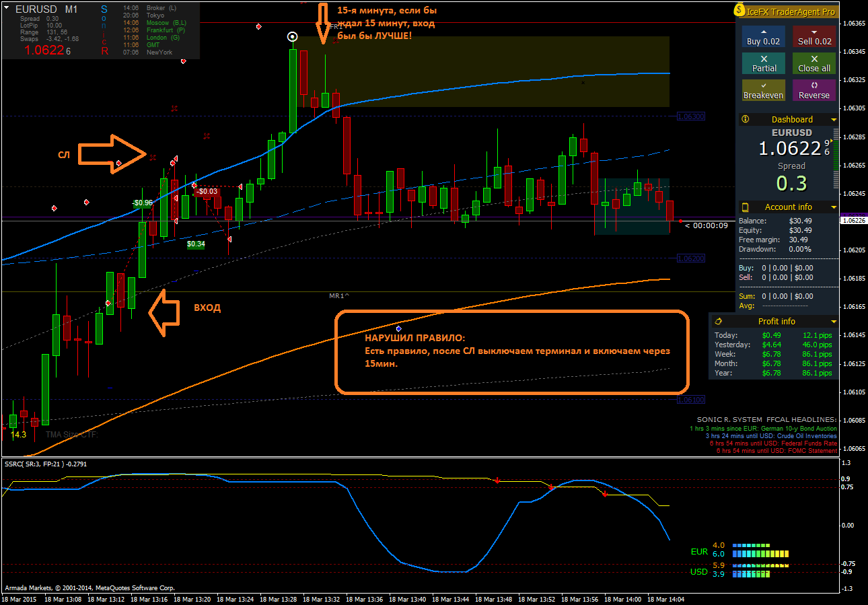Click the Broker (L) time row
868x605 pixels.
(150, 8)
